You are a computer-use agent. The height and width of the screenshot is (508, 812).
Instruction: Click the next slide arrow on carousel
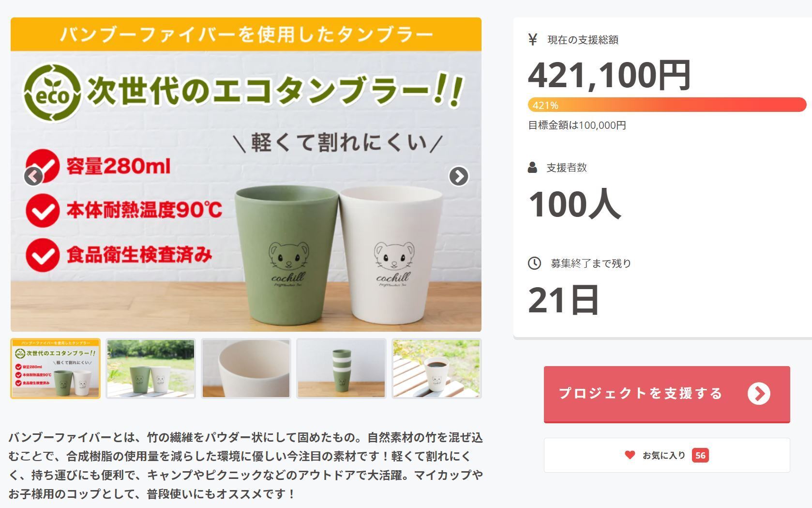pyautogui.click(x=459, y=176)
